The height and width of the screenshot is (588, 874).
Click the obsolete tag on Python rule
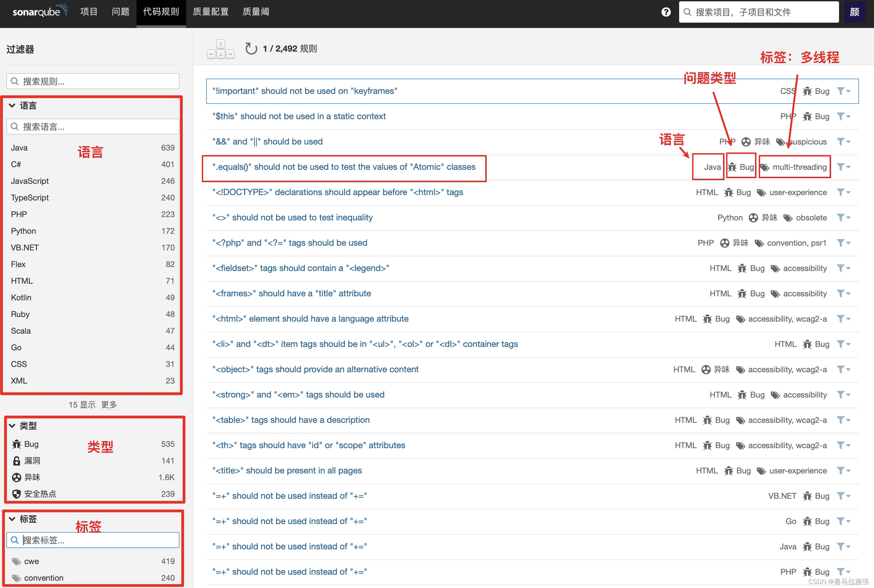(811, 218)
